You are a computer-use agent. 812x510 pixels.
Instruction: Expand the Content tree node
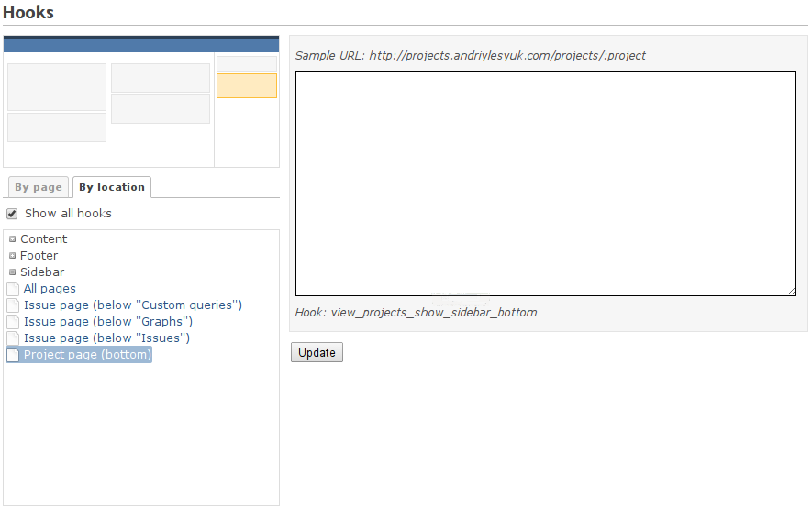point(13,239)
